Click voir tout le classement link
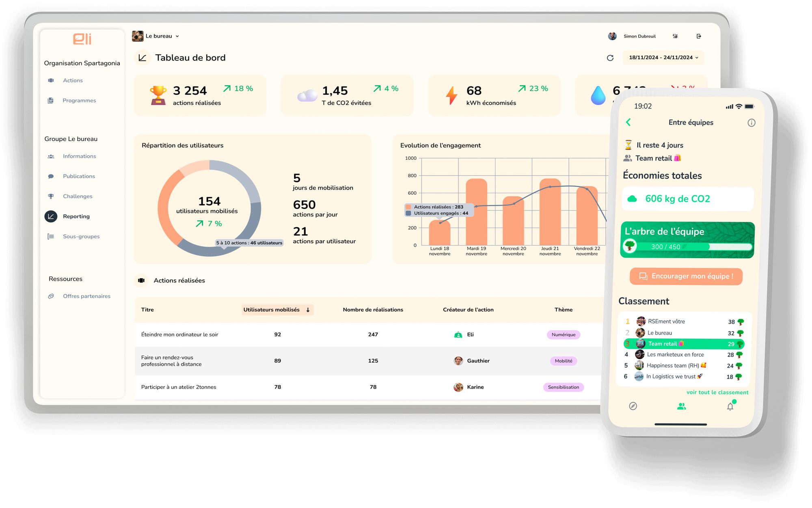 point(717,392)
